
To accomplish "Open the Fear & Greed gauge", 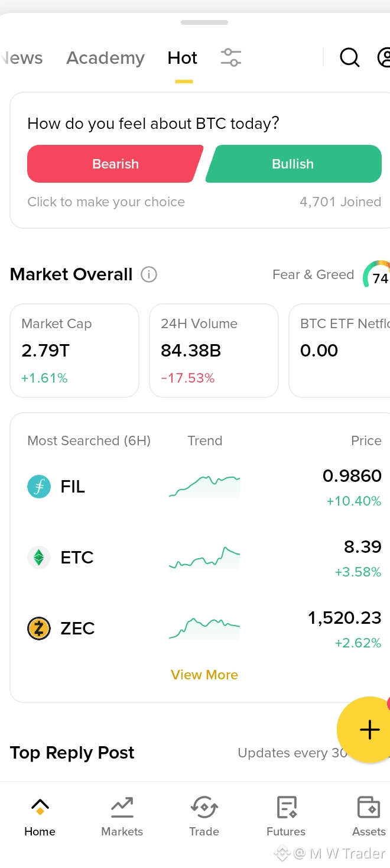I will [x=376, y=274].
